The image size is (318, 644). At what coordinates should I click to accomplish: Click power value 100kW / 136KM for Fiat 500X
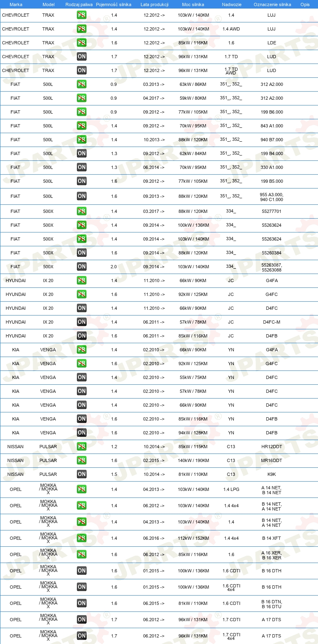[194, 225]
